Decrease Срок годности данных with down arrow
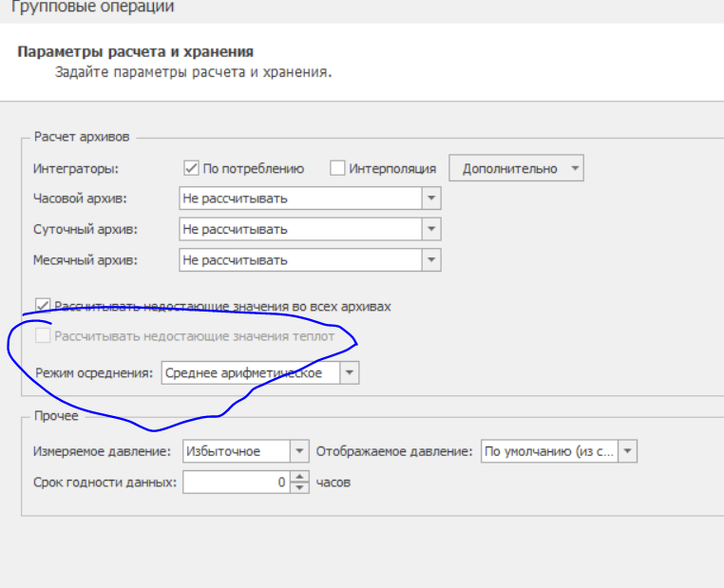Viewport: 724px width, 588px height. 299,487
